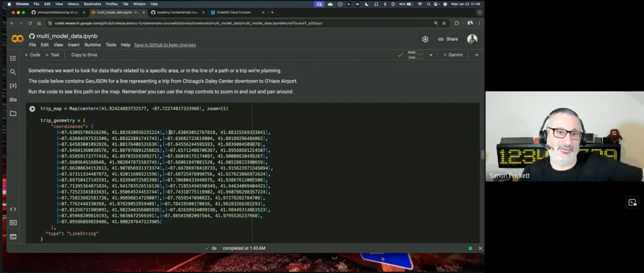The width and height of the screenshot is (644, 273).
Task: Click the address bar URL field
Action: click(241, 23)
